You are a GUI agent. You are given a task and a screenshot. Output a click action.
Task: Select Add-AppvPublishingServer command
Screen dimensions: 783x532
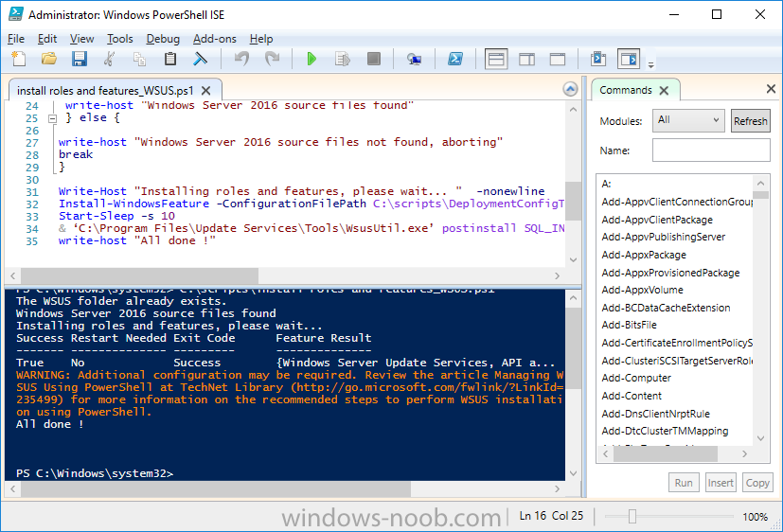pyautogui.click(x=663, y=237)
